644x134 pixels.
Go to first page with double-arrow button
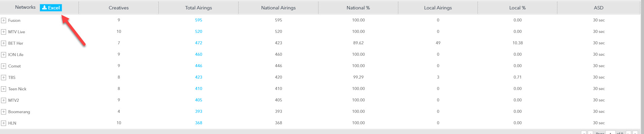[584, 133]
